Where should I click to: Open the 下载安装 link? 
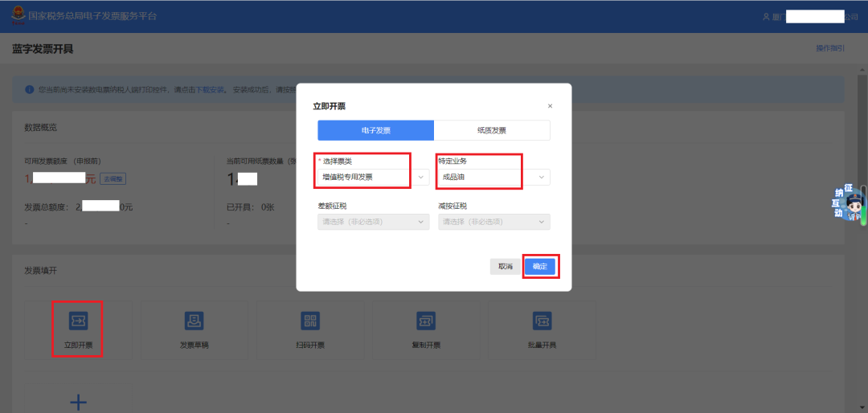click(211, 90)
